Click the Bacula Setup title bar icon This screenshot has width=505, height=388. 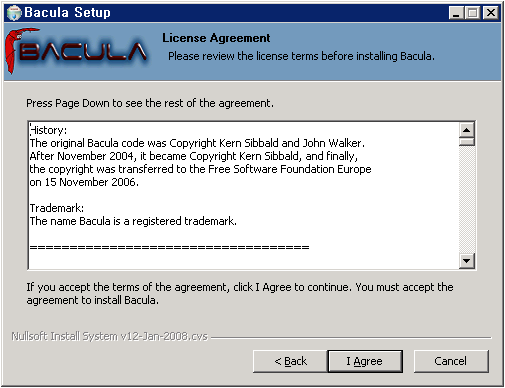14,13
